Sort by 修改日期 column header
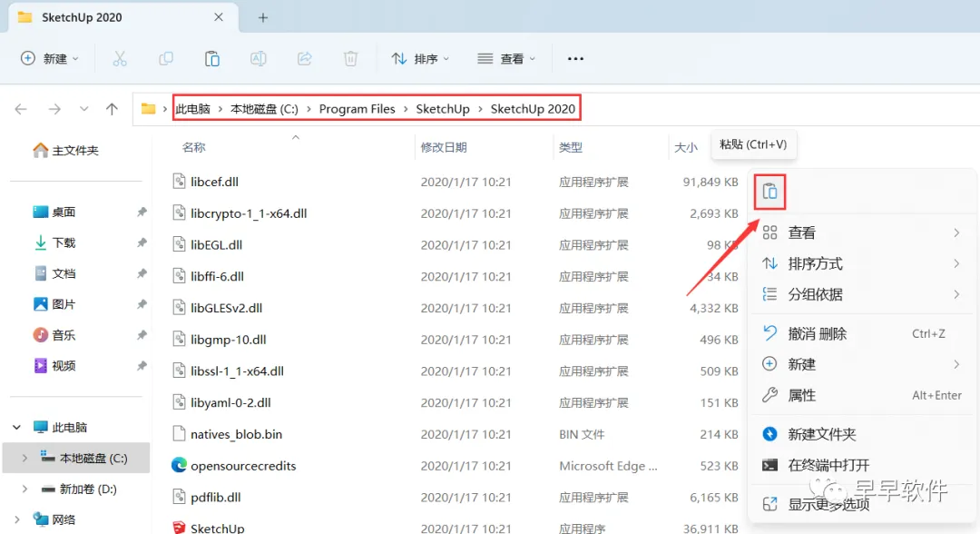 pos(444,147)
